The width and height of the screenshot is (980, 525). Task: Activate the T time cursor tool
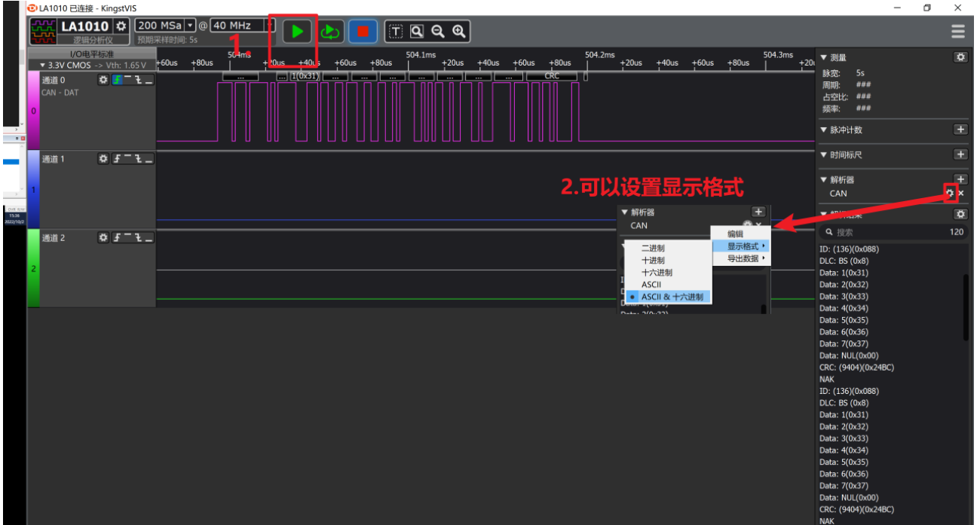(x=396, y=32)
